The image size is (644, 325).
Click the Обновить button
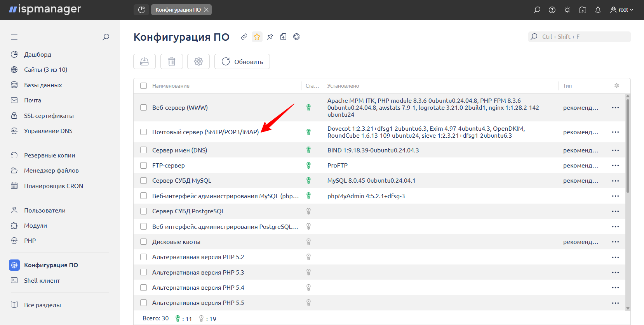point(242,62)
